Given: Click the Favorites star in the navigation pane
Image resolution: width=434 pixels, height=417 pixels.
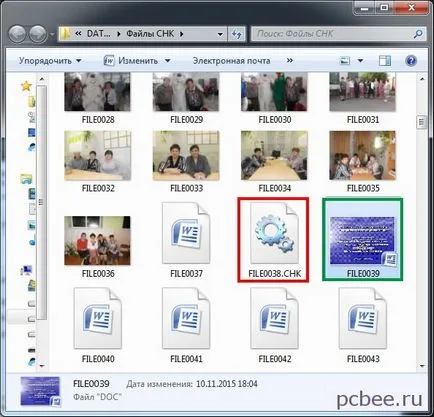Looking at the screenshot, I should (26, 86).
